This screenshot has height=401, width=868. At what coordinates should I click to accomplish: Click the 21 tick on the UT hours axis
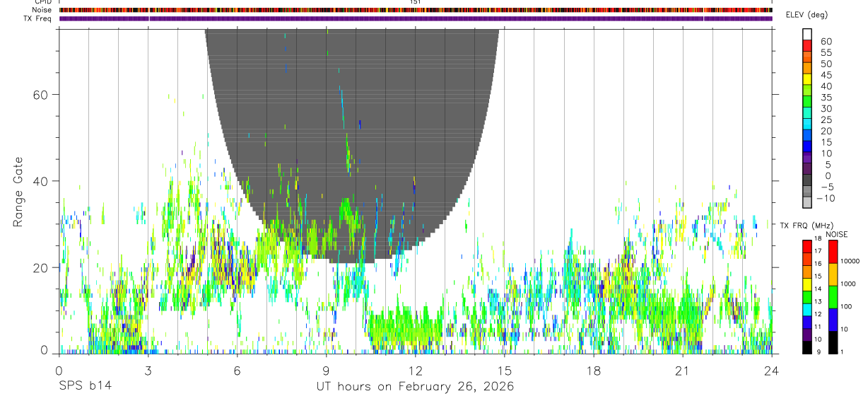click(682, 371)
